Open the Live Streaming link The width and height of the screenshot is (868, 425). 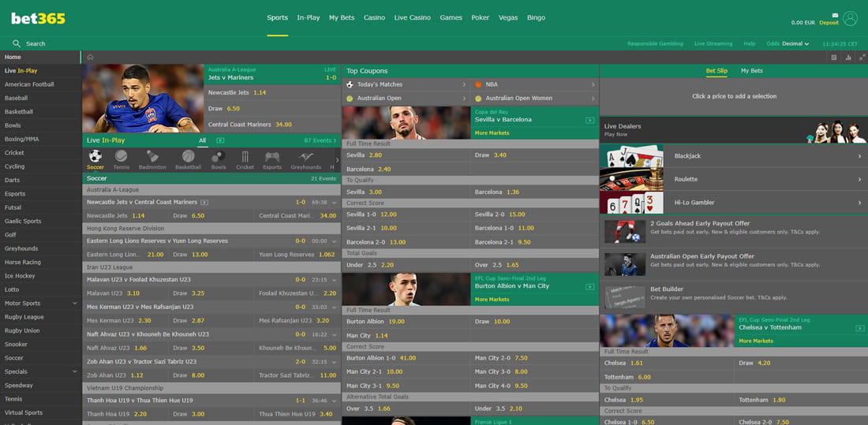(713, 43)
